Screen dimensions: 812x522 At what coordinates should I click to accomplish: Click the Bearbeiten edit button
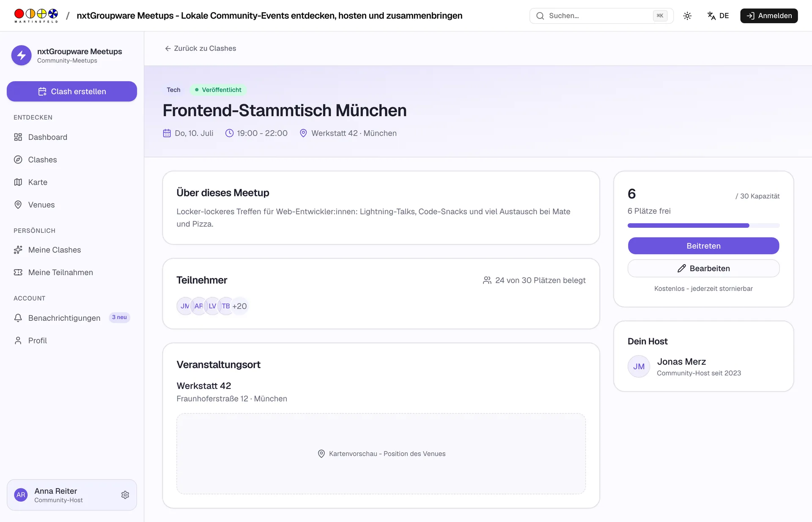[703, 268]
